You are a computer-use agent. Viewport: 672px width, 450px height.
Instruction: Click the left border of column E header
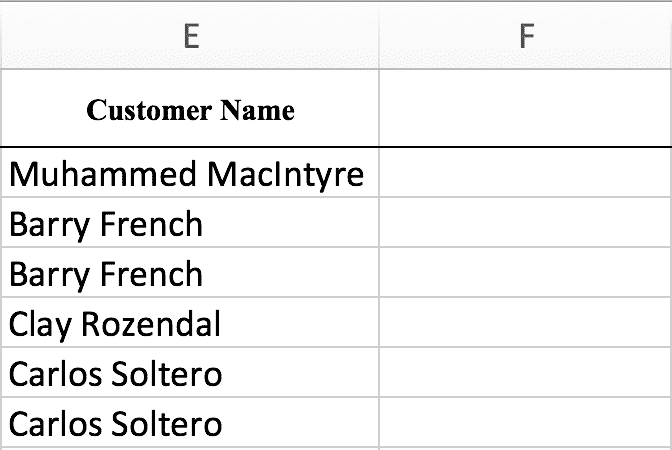(x=1, y=35)
